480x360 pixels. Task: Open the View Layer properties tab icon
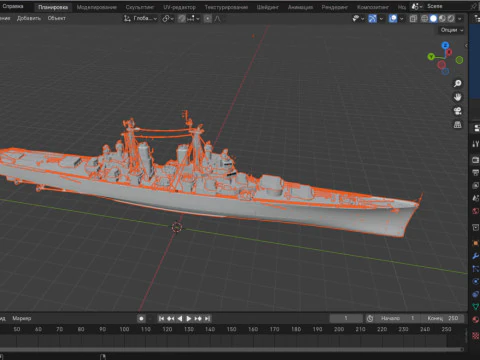(x=476, y=185)
